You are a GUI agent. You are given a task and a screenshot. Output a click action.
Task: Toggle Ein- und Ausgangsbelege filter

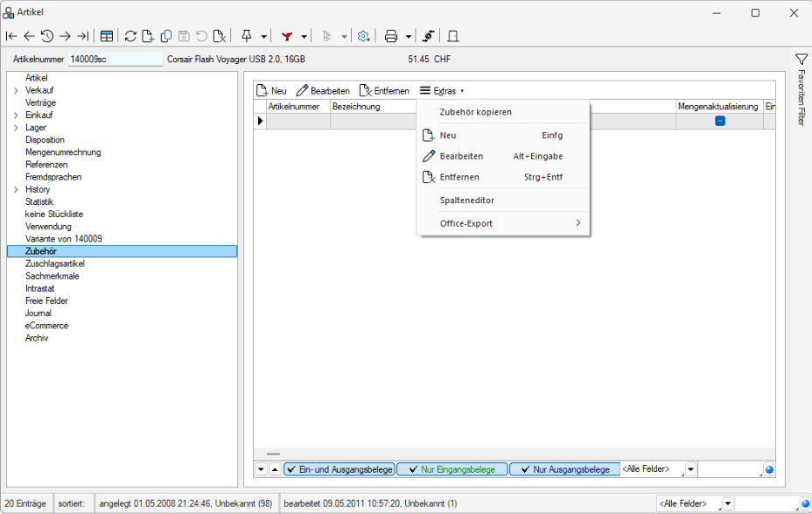[x=339, y=469]
